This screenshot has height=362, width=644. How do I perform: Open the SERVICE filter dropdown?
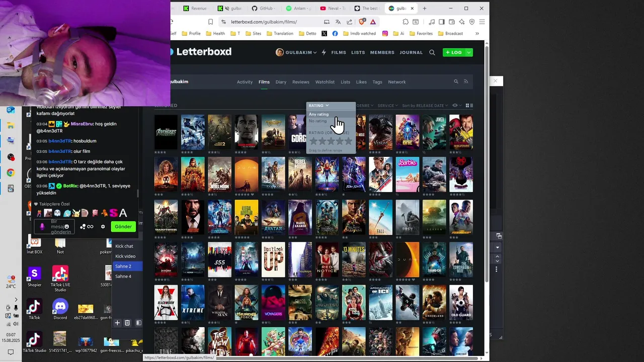coord(387,106)
